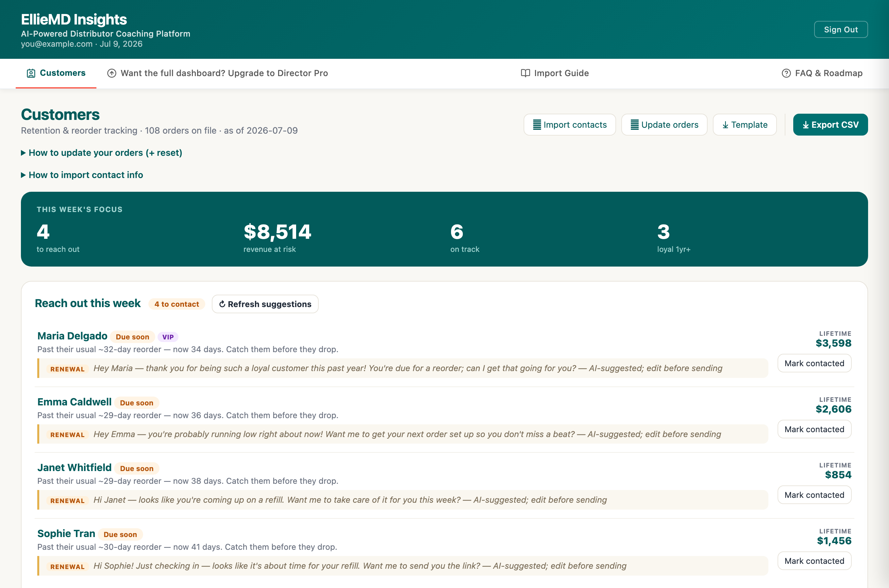
Task: Click the Customers tab badge icon
Action: point(31,73)
